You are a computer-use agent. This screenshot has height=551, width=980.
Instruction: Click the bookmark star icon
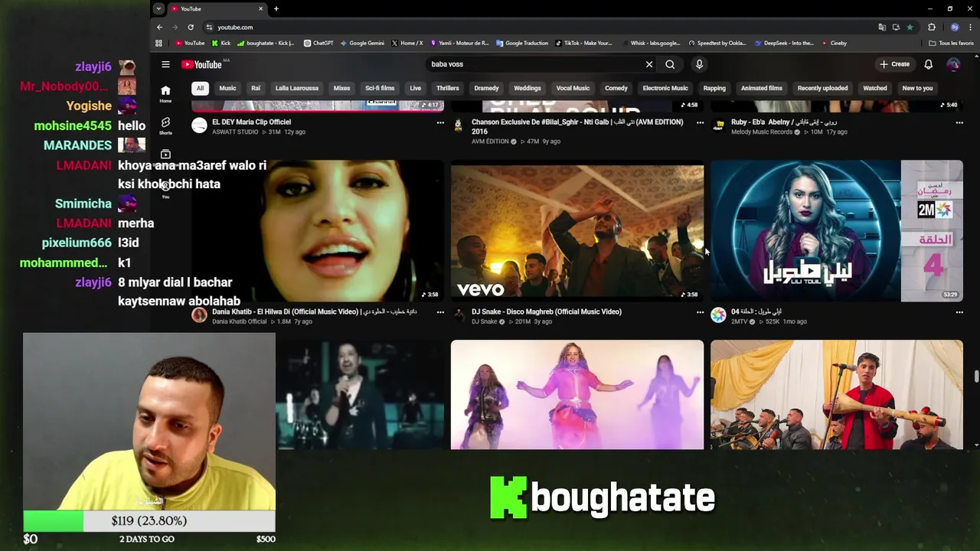910,27
